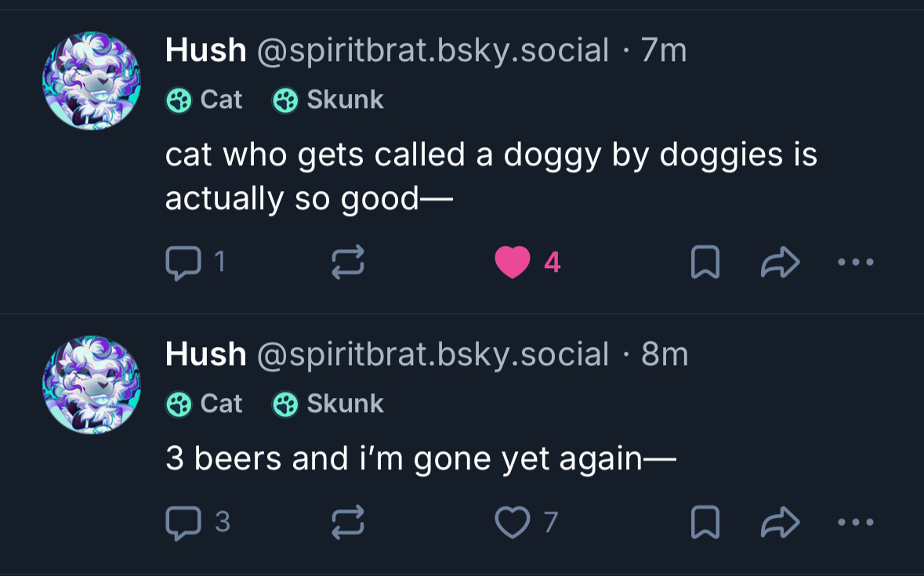Bookmark the doggy cat post

[705, 263]
